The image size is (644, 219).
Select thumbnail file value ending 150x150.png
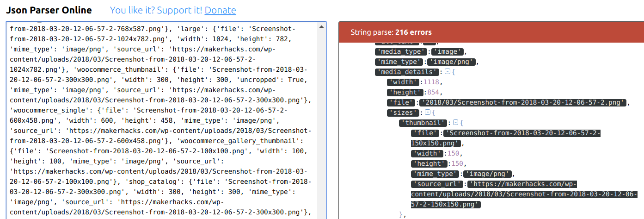506,138
